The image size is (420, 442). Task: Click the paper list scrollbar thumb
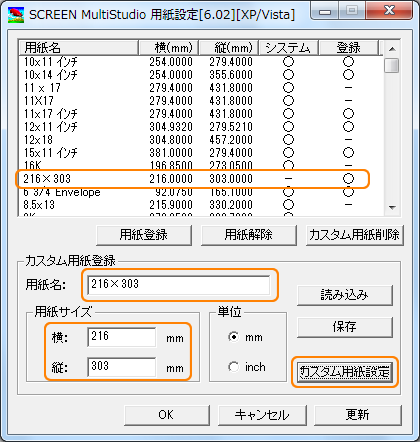point(392,65)
